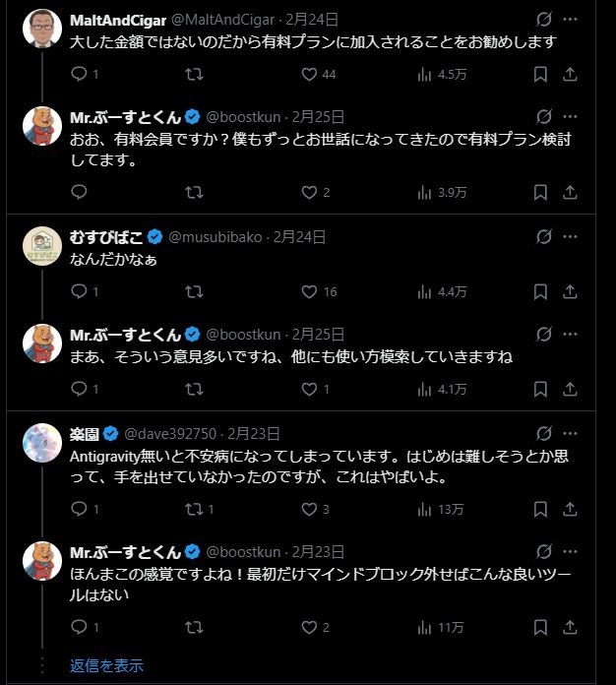Like むすびばこ's tweet with 16 likes

click(x=309, y=291)
